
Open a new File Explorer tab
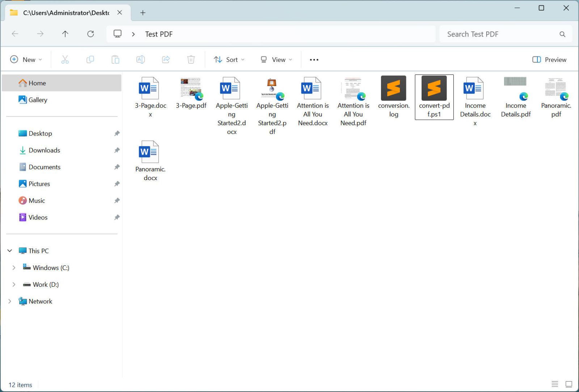click(x=143, y=13)
